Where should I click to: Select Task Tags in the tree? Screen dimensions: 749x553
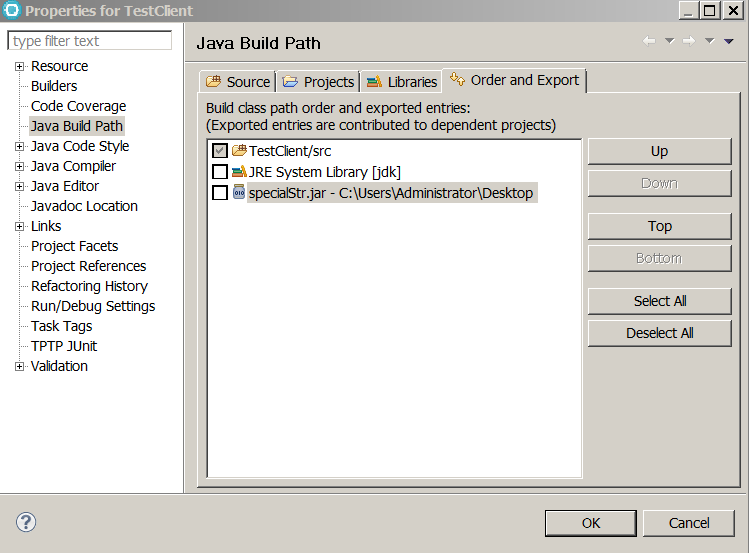[61, 326]
